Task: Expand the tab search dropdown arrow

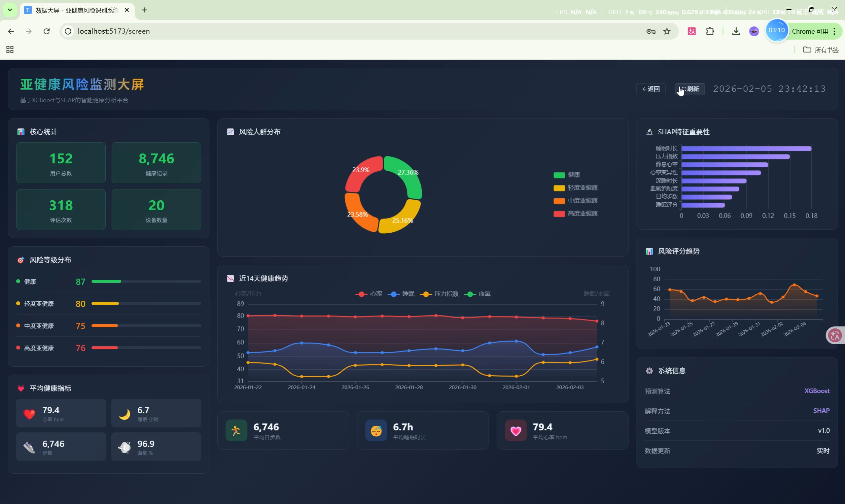Action: coord(10,10)
